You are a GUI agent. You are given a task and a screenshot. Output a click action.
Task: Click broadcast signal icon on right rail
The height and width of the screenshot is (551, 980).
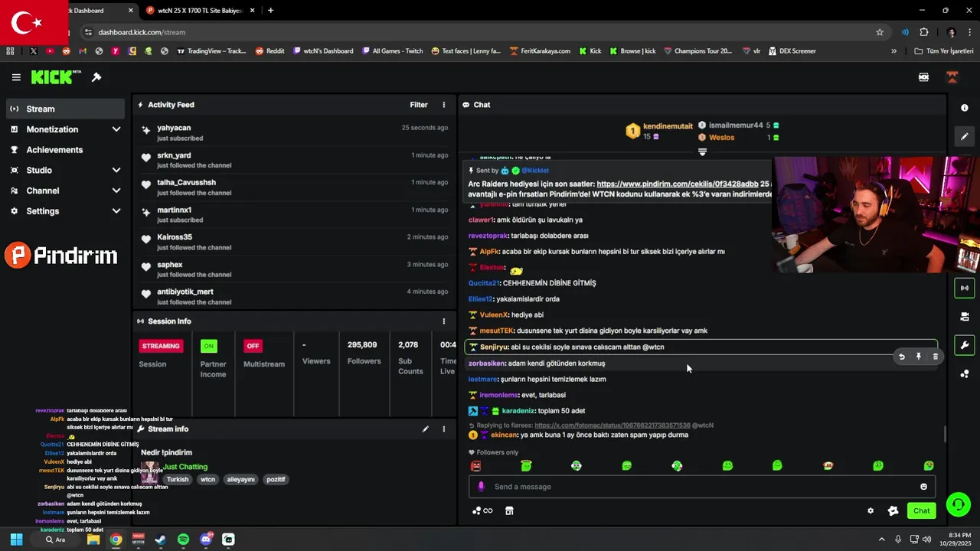pos(965,289)
